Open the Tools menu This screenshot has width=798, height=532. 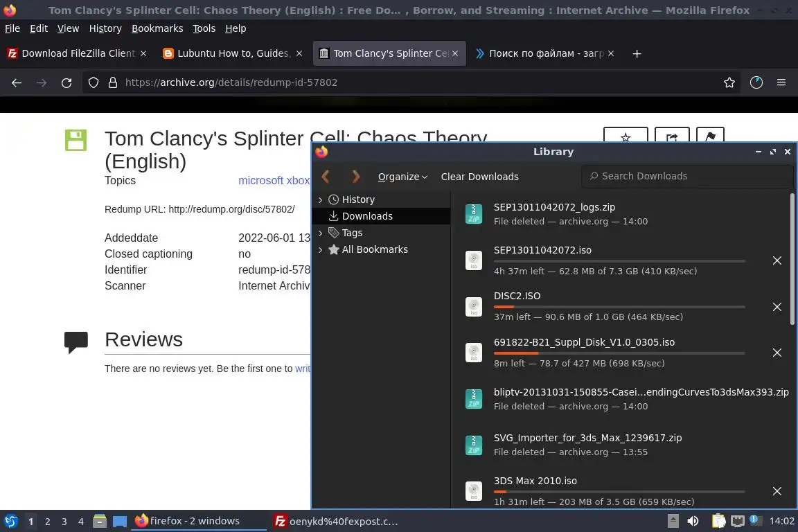pyautogui.click(x=204, y=28)
